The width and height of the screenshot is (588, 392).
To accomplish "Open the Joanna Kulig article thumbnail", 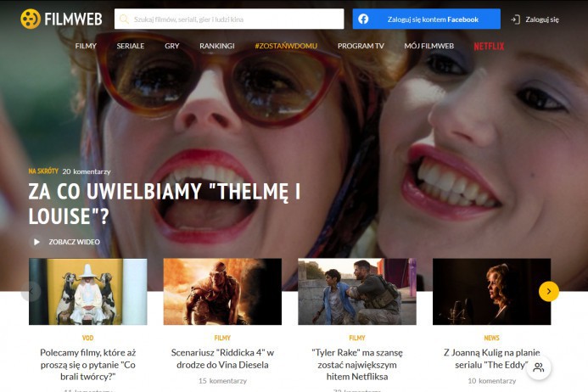I will click(x=491, y=292).
